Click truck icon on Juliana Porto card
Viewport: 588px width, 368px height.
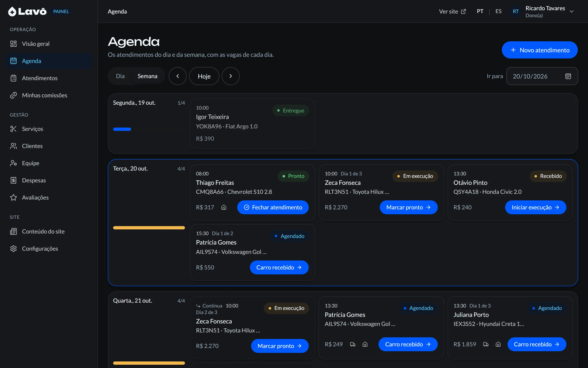[486, 344]
